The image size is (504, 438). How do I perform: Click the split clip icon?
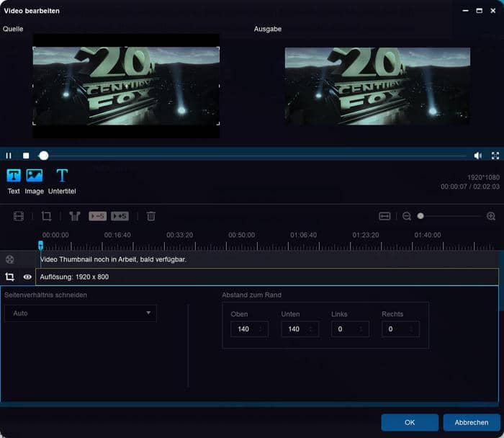[x=75, y=216]
